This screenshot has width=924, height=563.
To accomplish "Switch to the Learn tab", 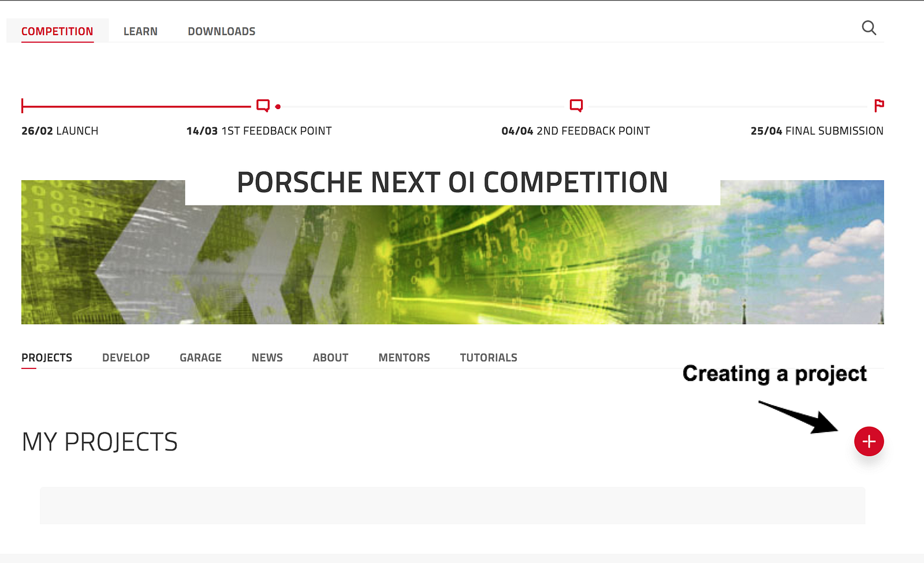I will point(140,31).
